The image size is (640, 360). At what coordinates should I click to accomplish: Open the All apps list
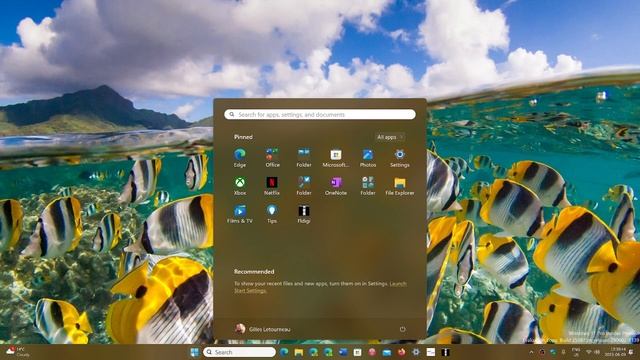(x=389, y=137)
